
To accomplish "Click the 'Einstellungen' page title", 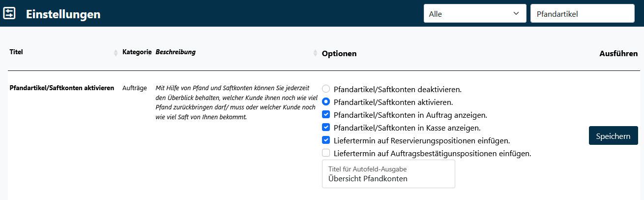I will [63, 14].
